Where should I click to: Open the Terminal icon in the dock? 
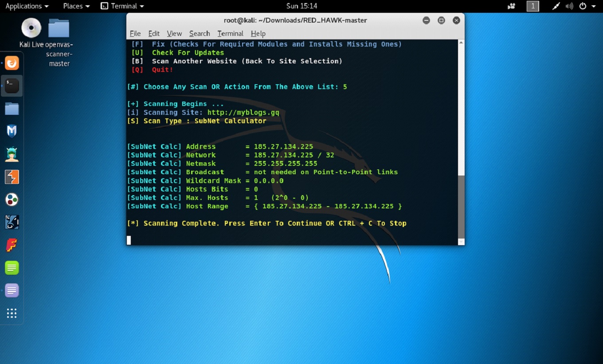pyautogui.click(x=12, y=86)
